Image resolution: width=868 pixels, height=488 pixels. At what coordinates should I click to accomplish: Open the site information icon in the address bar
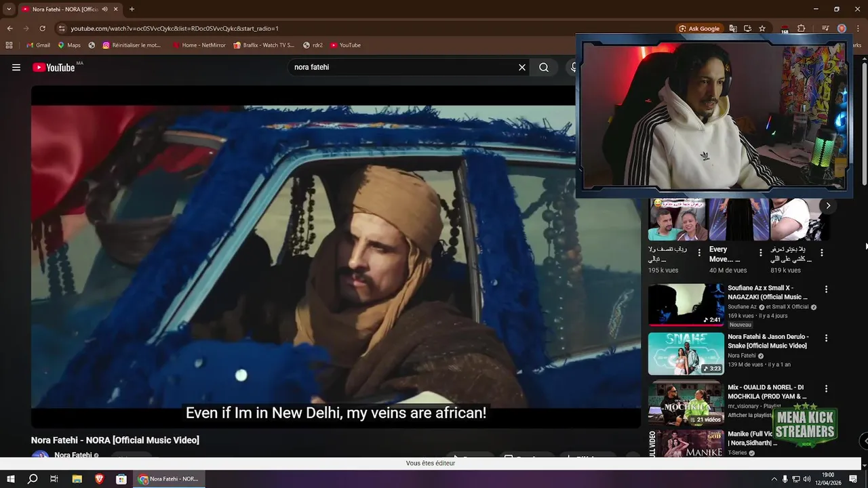[x=62, y=28]
